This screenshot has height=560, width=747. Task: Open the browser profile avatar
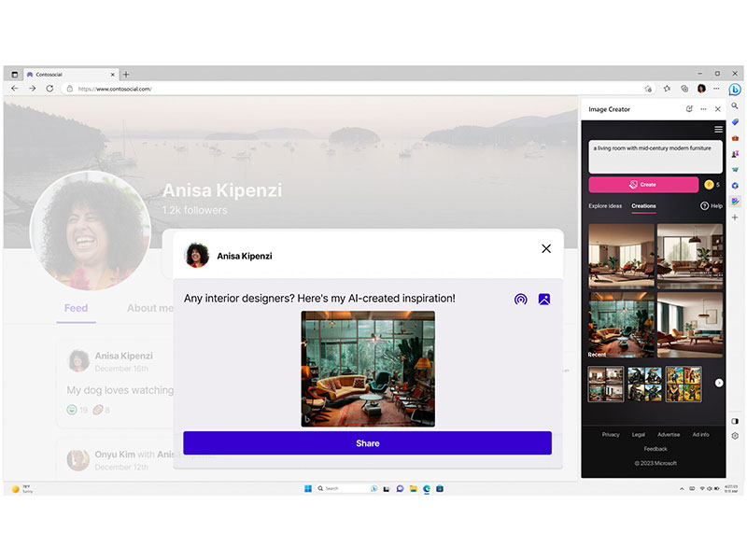pos(701,89)
